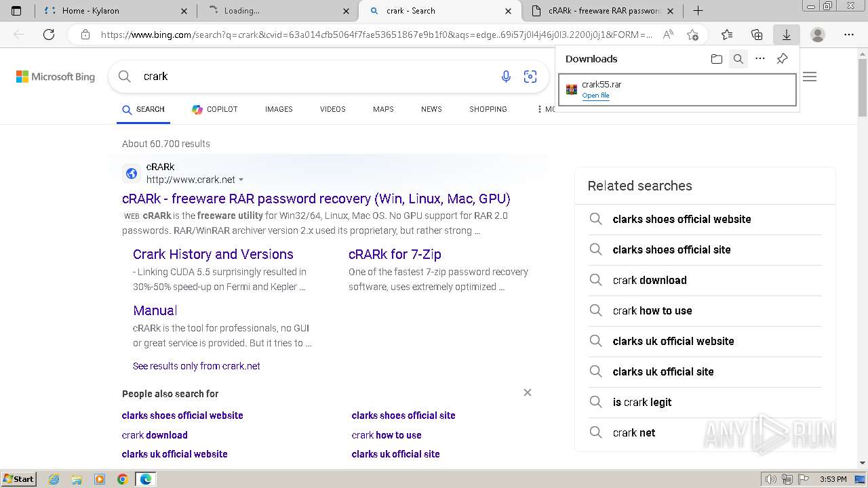Refresh the page with the reload icon
Image resolution: width=868 pixels, height=488 pixels.
(x=49, y=35)
